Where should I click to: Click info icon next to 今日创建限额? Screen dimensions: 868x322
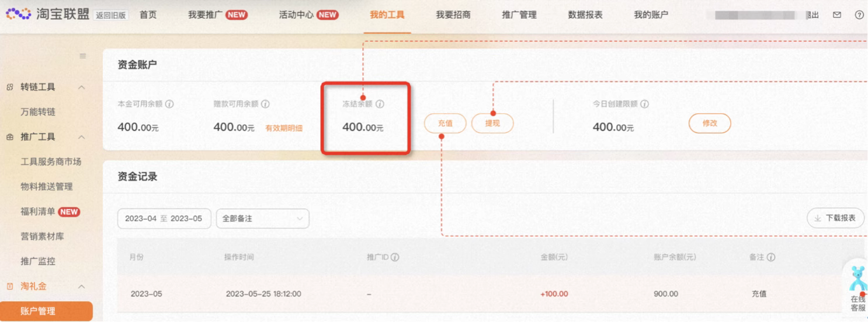coord(644,104)
